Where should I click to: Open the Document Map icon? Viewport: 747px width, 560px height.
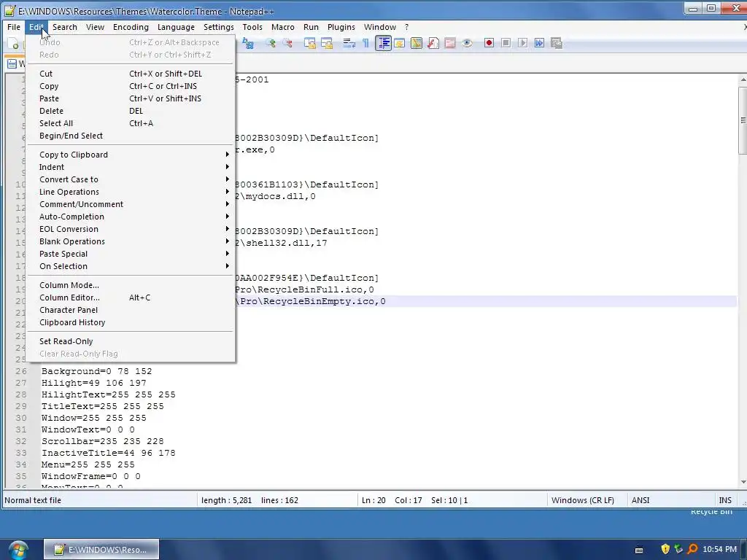click(417, 43)
